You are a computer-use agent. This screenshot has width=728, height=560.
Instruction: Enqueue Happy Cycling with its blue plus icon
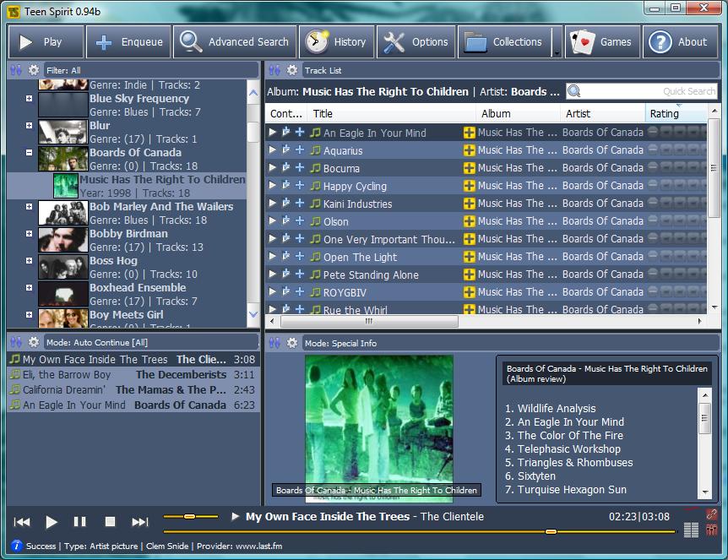[x=300, y=185]
